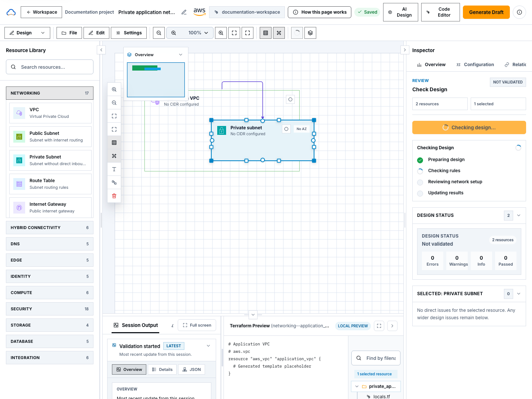532x399 pixels.
Task: Zoom out from the canvas vertical toolbar
Action: [114, 103]
